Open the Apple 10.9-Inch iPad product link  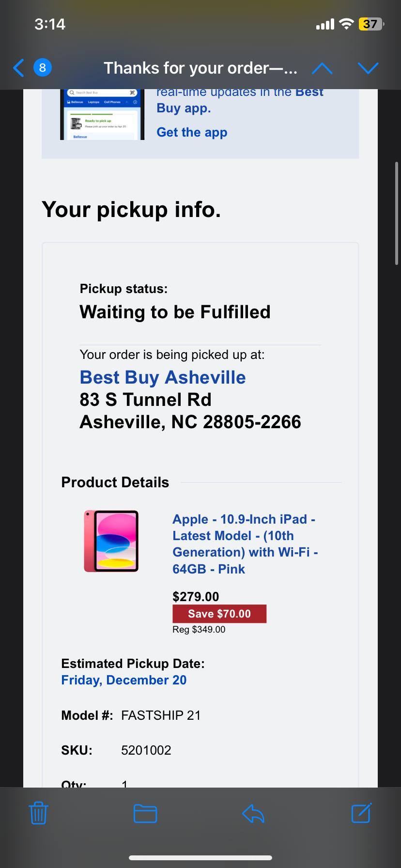[x=245, y=543]
